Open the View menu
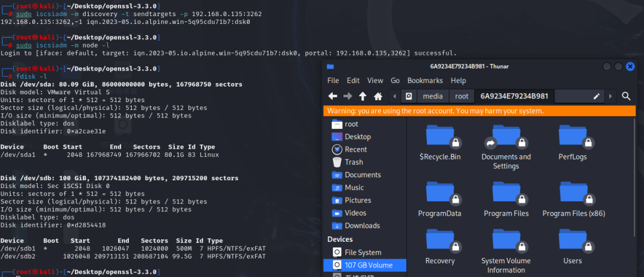This screenshot has width=644, height=277. pos(375,81)
